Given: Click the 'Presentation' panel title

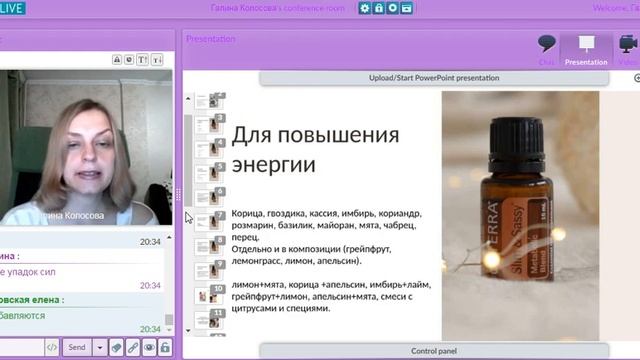Looking at the screenshot, I should point(211,39).
